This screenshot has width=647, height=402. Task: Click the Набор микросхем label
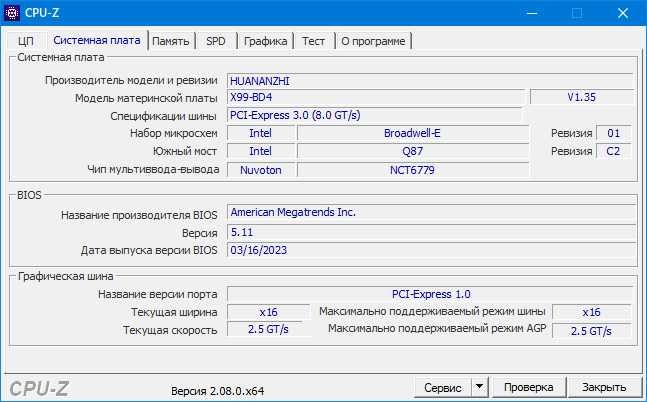coord(174,133)
